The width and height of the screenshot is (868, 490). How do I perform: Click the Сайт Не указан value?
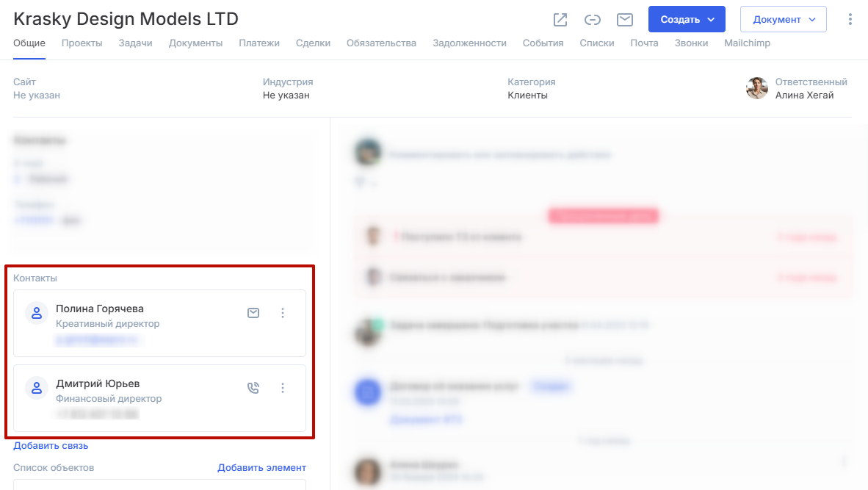tap(37, 96)
